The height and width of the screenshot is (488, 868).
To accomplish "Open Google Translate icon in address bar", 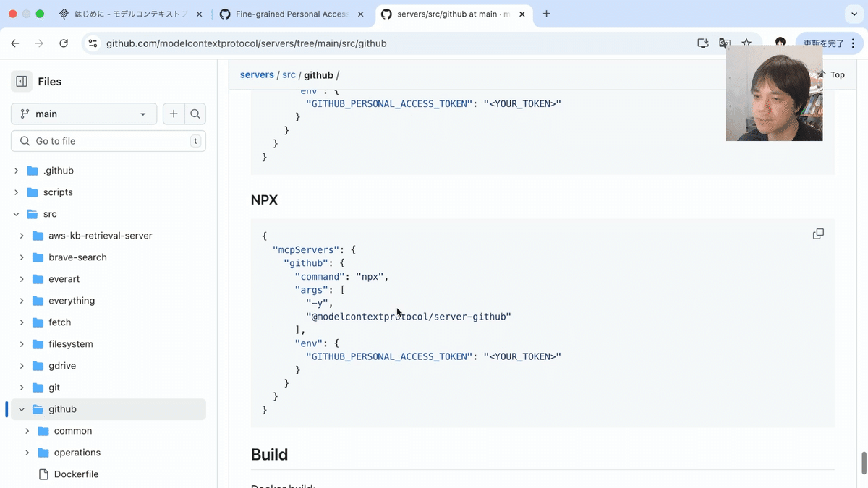I will click(x=725, y=43).
